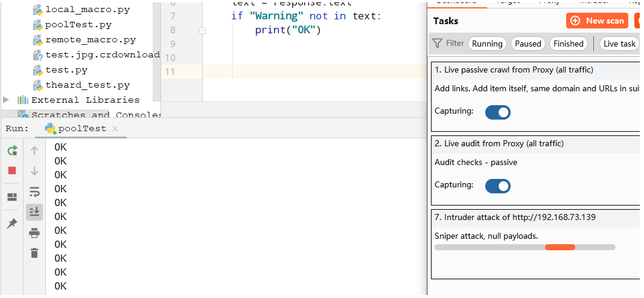The width and height of the screenshot is (644, 298).
Task: Select the Paused filter button
Action: (x=528, y=44)
